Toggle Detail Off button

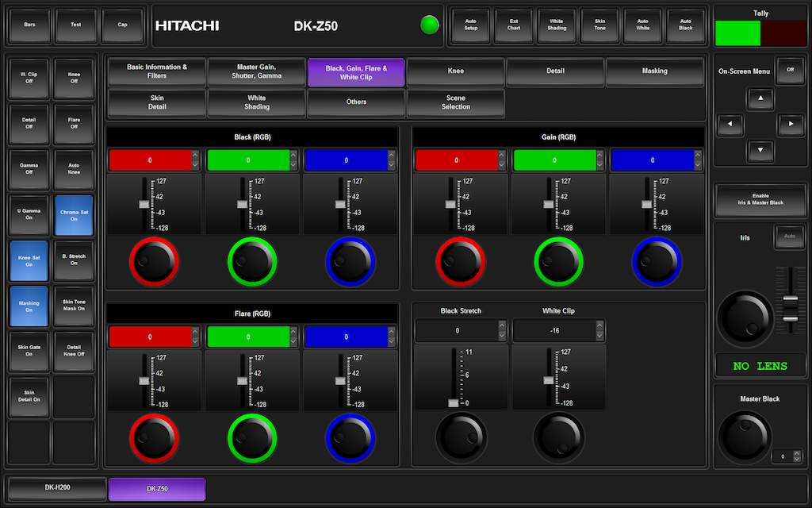click(29, 124)
